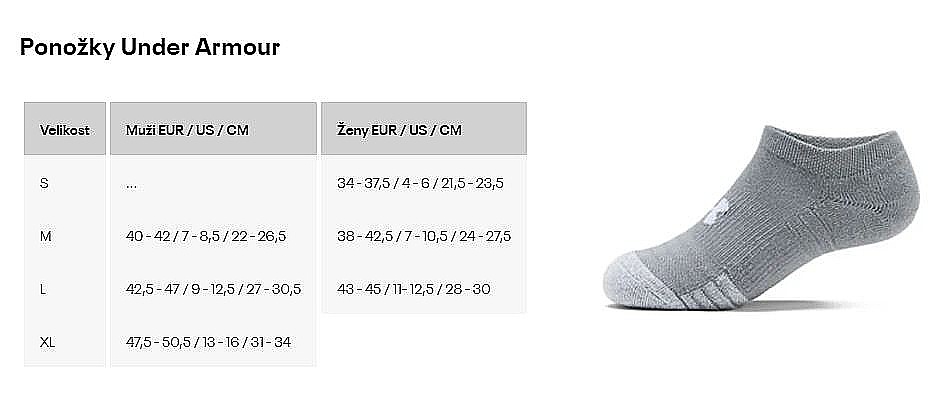Click the 'Ženy EUR / US / CM' header
This screenshot has height=404, width=929.
point(401,130)
